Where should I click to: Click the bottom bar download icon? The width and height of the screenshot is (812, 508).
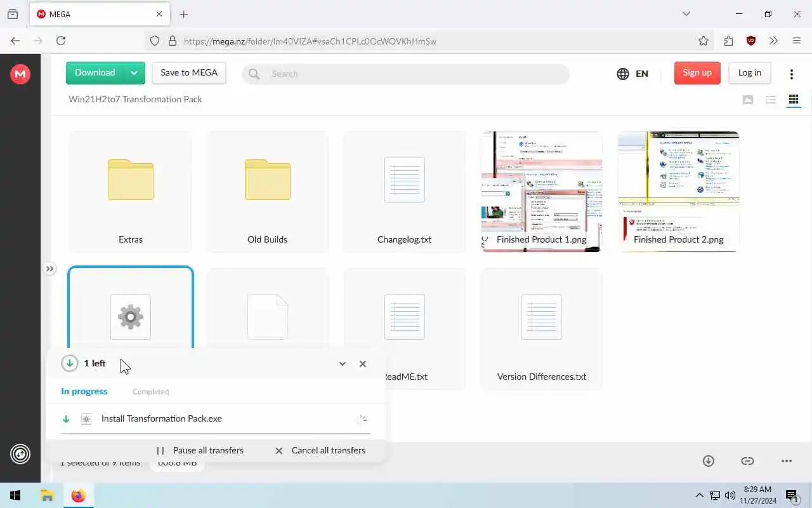pos(709,461)
